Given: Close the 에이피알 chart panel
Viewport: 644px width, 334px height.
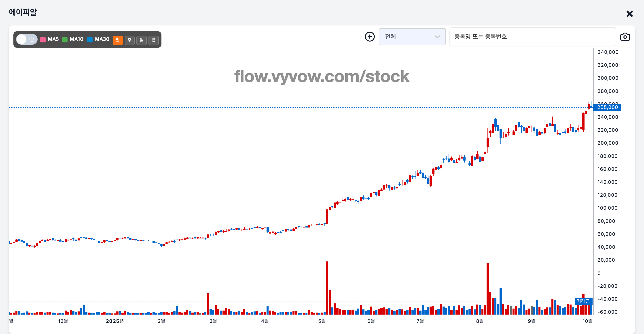Looking at the screenshot, I should tap(629, 14).
